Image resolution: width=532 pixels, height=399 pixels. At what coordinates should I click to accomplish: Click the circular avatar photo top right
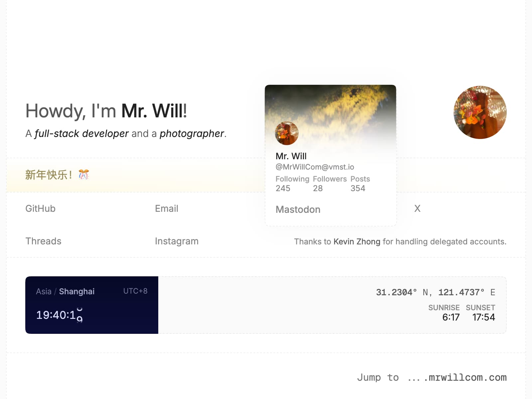coord(479,112)
